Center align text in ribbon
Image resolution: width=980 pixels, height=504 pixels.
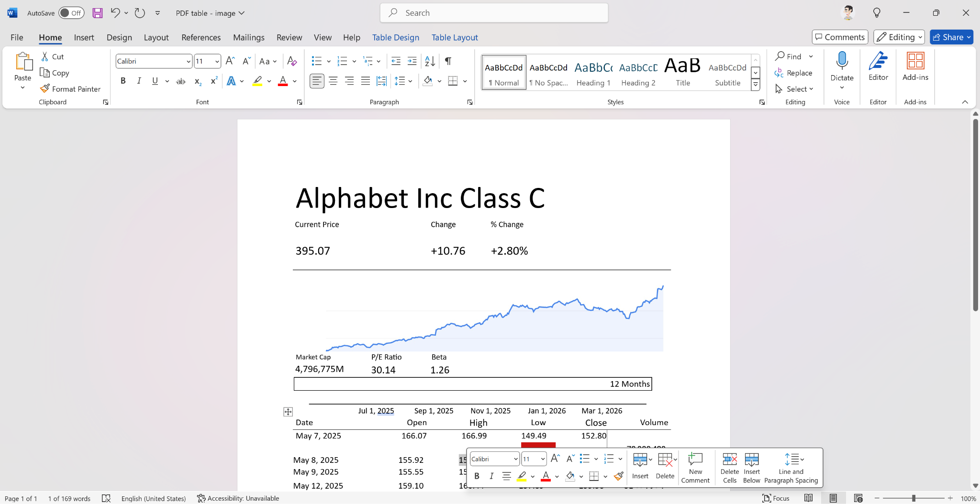[333, 81]
